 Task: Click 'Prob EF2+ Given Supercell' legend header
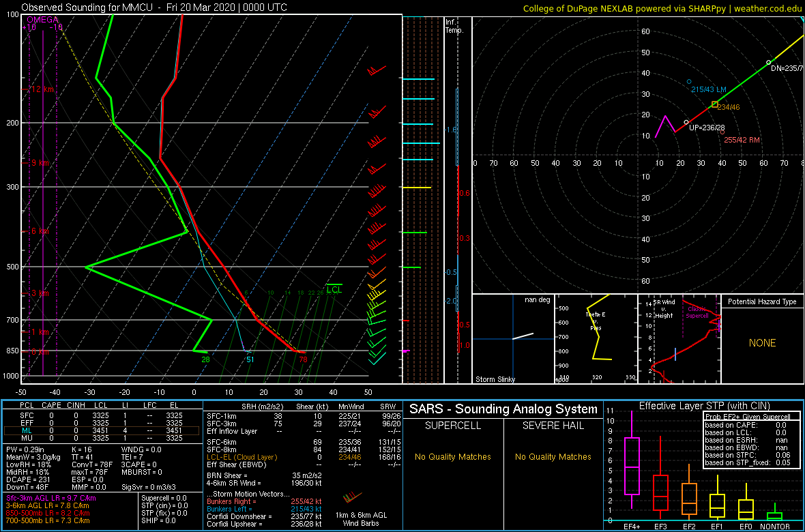[x=748, y=416]
